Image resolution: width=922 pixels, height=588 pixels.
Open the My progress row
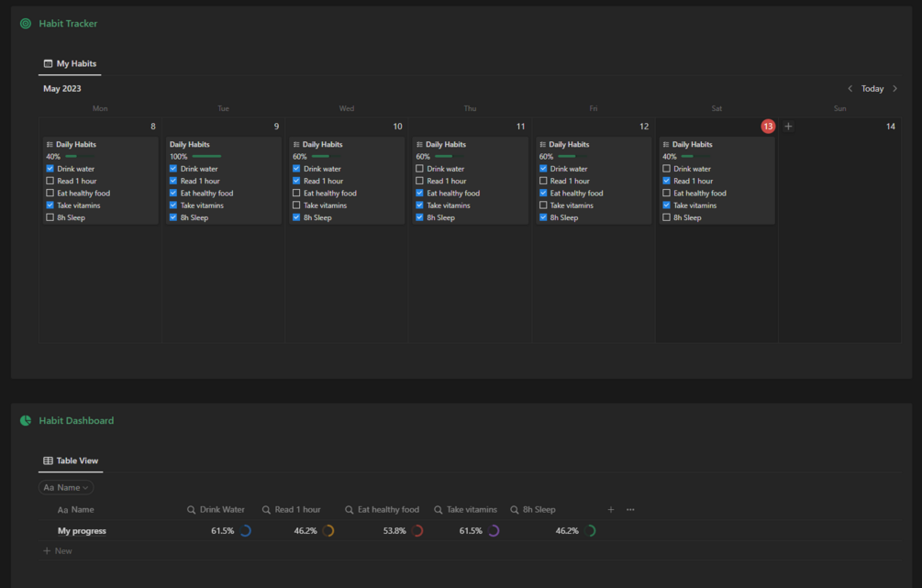click(x=82, y=531)
